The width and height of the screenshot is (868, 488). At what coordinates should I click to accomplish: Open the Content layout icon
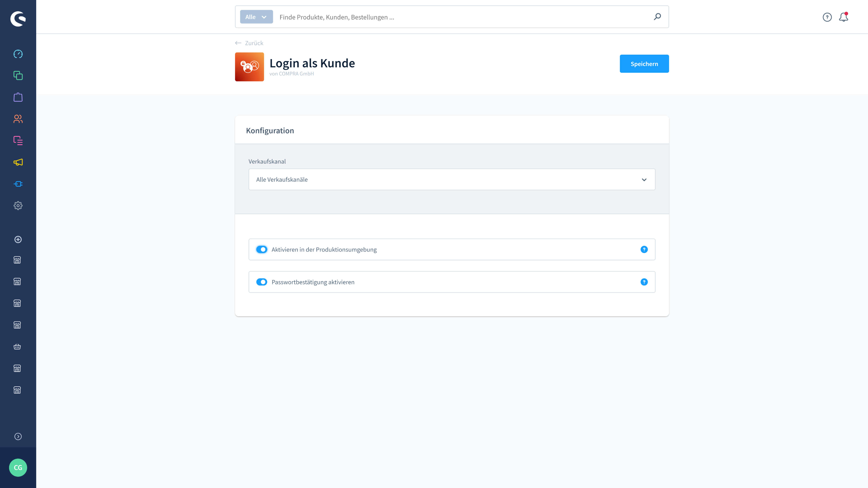tap(18, 141)
